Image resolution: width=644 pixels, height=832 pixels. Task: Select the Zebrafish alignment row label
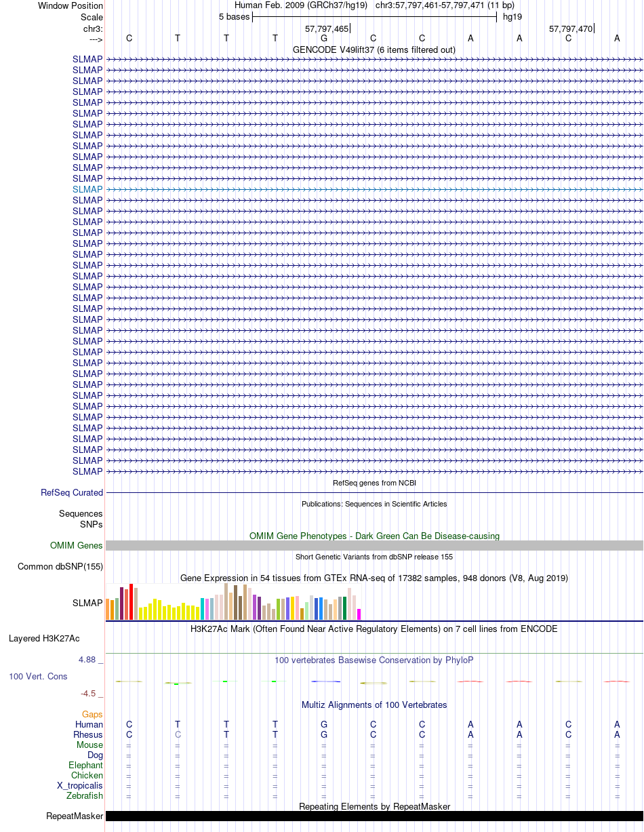(85, 795)
